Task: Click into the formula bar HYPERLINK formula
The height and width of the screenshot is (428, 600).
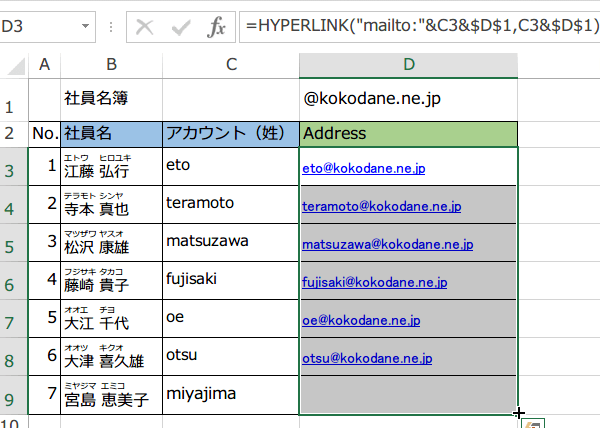Action: (x=422, y=26)
